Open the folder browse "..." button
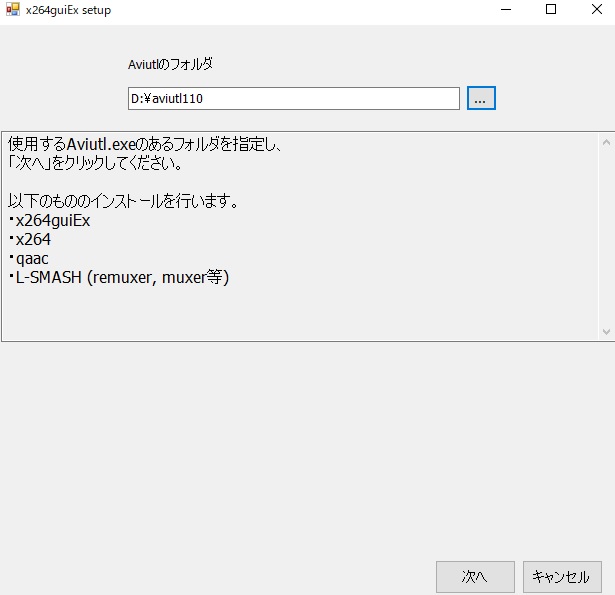 point(481,98)
